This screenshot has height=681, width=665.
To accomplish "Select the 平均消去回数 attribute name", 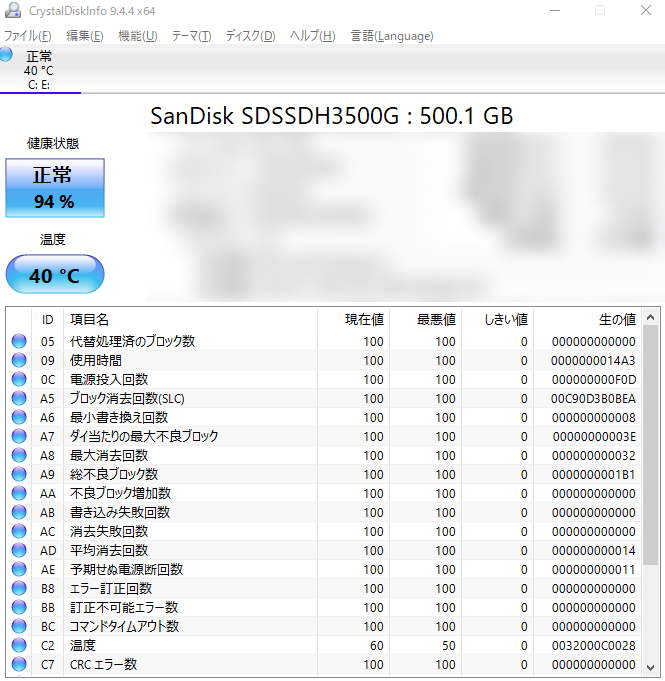I will pyautogui.click(x=109, y=550).
